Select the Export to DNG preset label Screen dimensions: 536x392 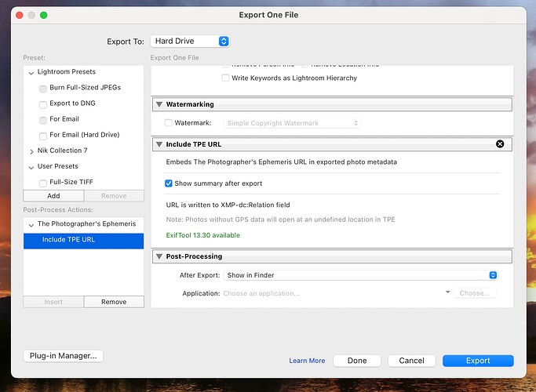pyautogui.click(x=72, y=103)
